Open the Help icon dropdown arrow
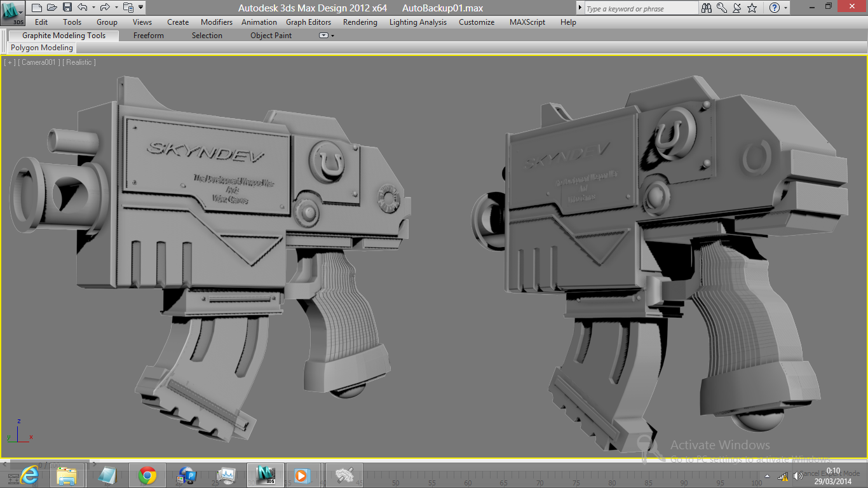Image resolution: width=868 pixels, height=488 pixels. click(786, 8)
